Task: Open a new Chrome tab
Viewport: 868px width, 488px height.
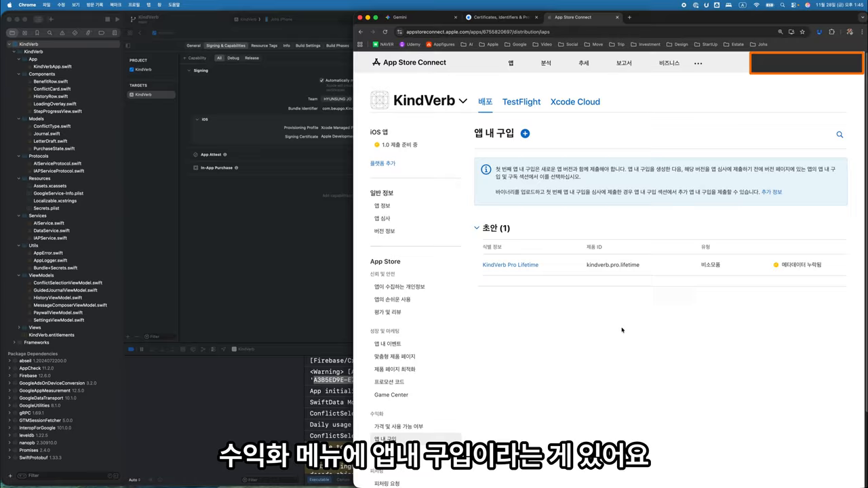Action: point(629,17)
